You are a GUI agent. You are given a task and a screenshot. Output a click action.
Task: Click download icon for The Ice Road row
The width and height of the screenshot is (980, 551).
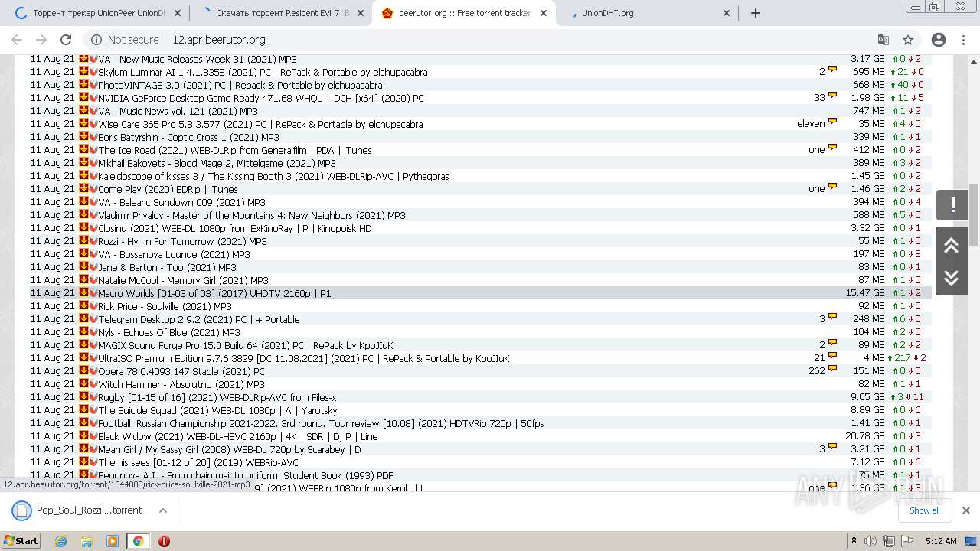point(83,150)
